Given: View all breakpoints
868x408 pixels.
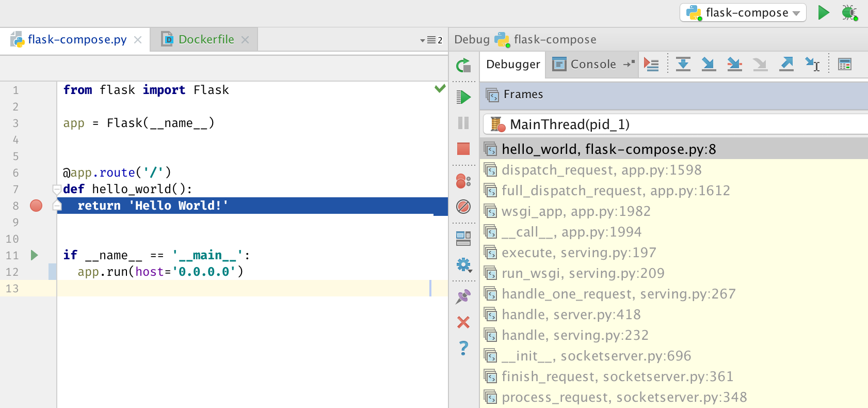Looking at the screenshot, I should click(x=463, y=181).
